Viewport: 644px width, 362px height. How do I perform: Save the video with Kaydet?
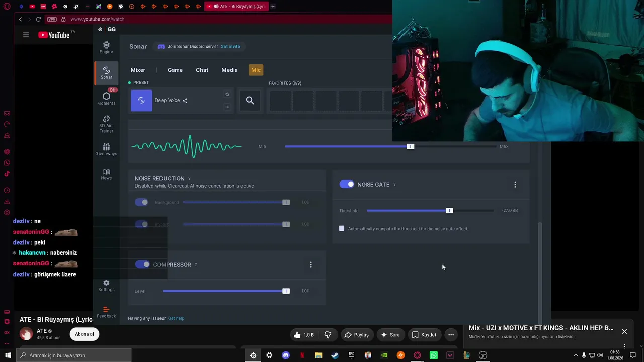click(424, 335)
